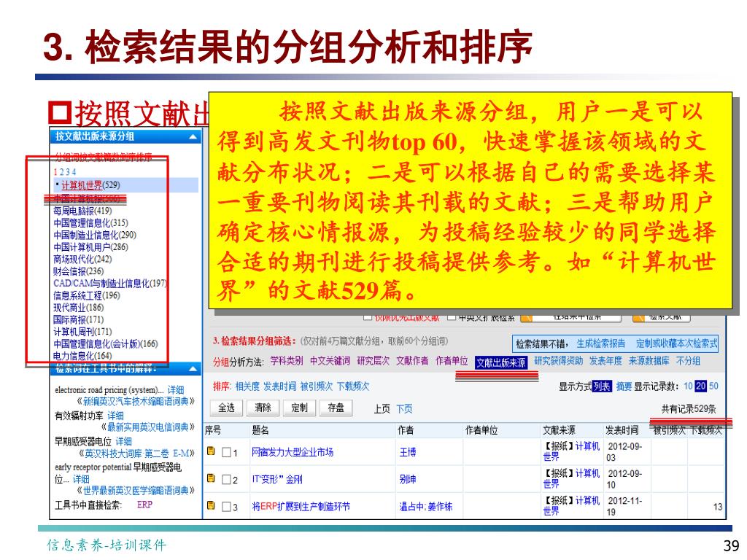Open 详细 for 有效辐射功率 entry
Image resolution: width=747 pixels, height=560 pixels.
coord(115,416)
